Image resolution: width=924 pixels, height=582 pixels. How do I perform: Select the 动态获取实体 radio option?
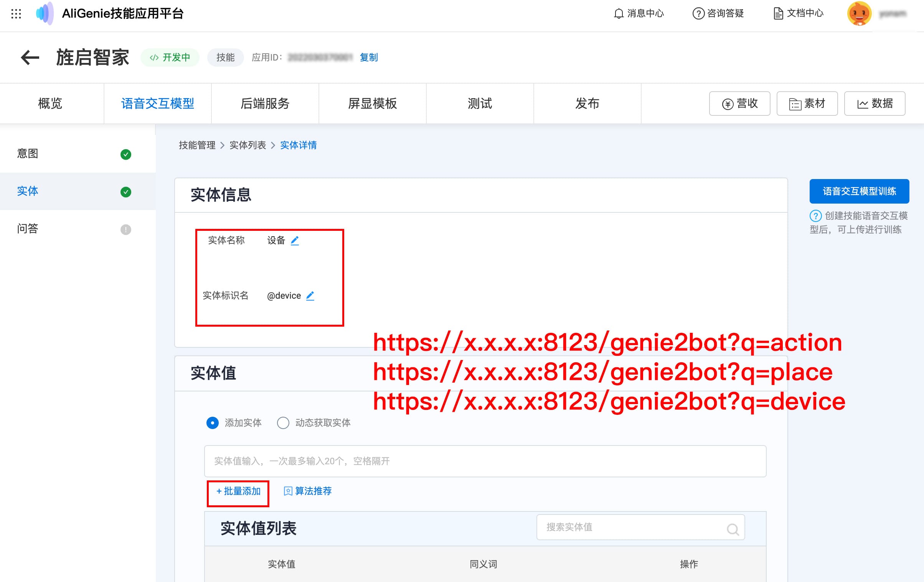[x=283, y=423]
